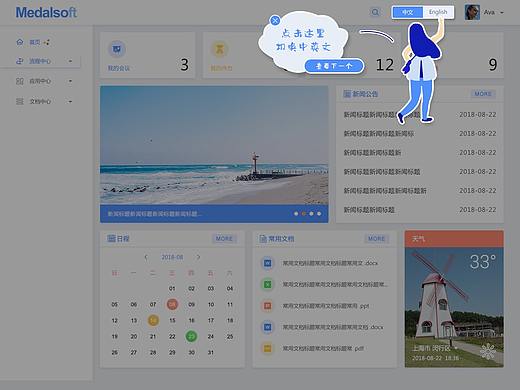This screenshot has width=520, height=390.
Task: Select calendar date 26
Action: pos(115,352)
